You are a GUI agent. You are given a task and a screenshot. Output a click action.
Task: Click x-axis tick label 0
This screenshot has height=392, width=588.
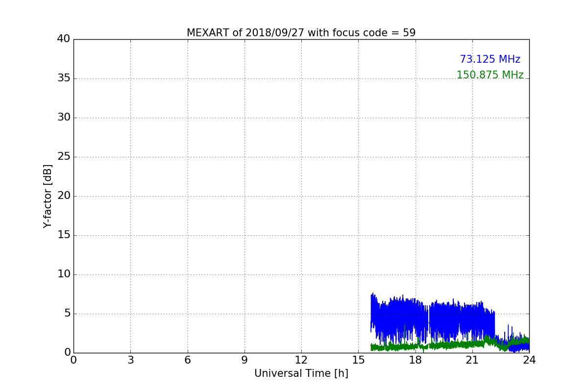coord(73,360)
